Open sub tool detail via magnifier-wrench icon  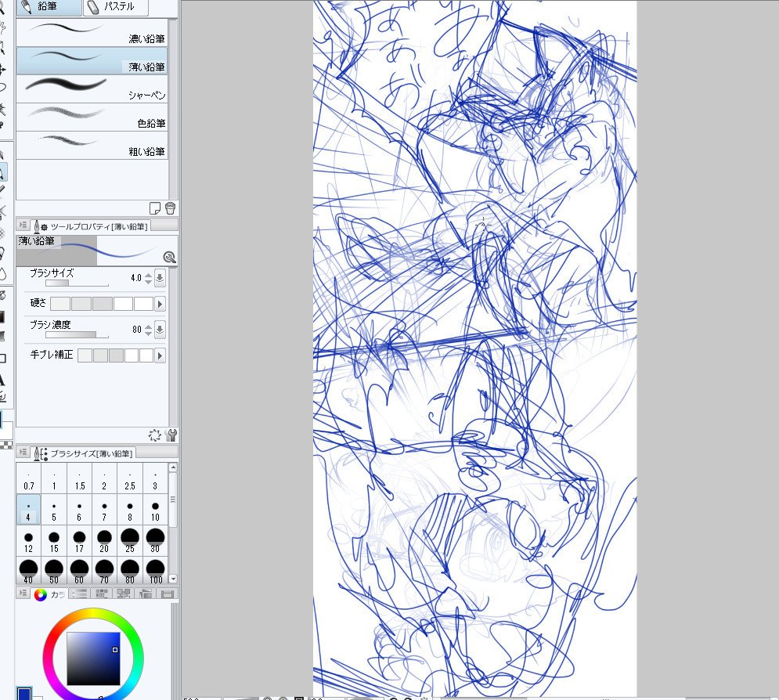[169, 257]
